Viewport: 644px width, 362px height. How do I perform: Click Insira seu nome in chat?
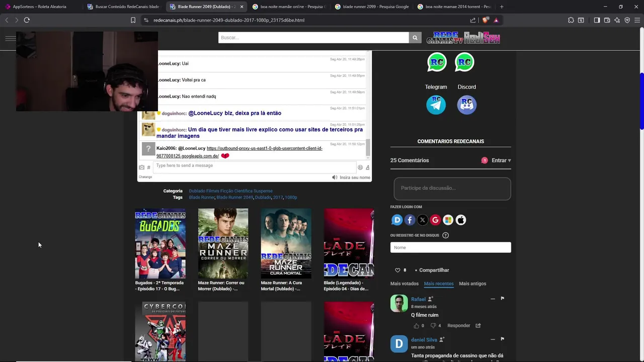[x=355, y=177]
